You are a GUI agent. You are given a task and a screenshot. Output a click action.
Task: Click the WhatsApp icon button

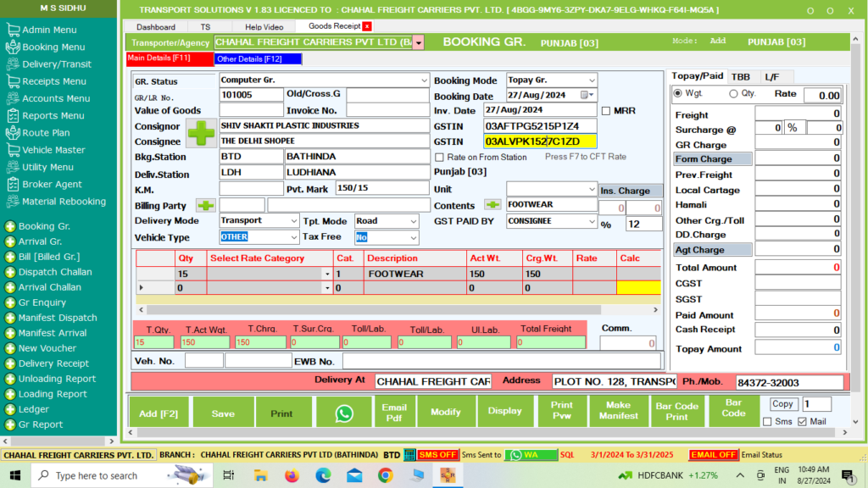click(x=344, y=413)
